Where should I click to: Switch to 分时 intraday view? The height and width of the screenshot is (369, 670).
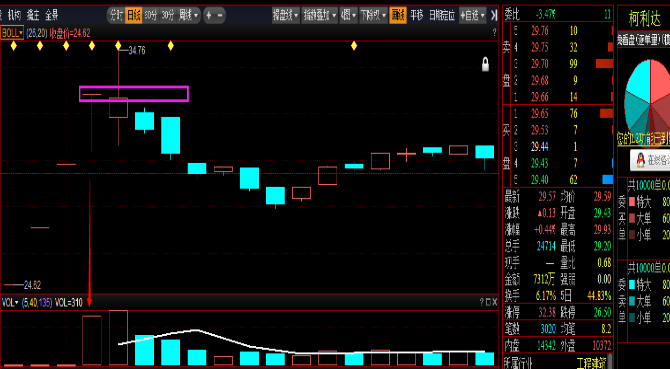click(116, 16)
